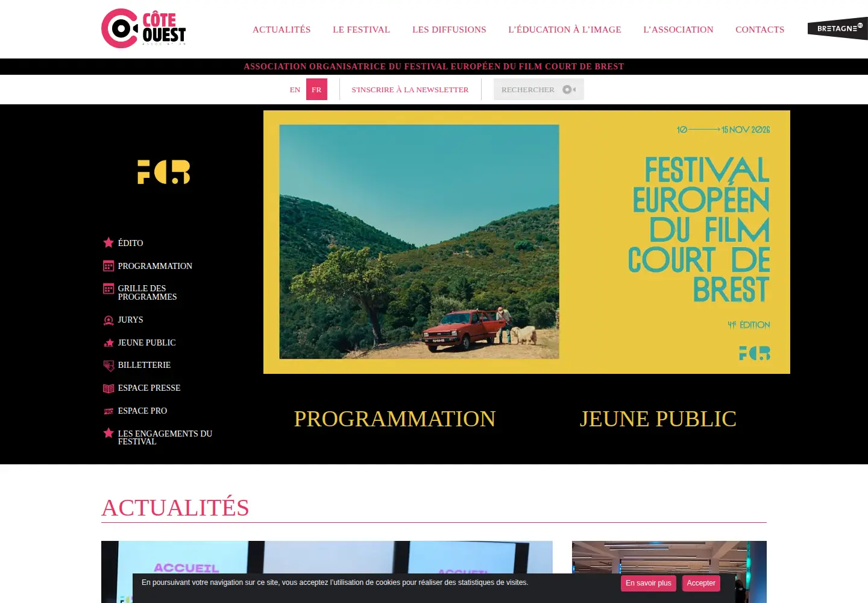Viewport: 868px width, 603px height.
Task: Click the yellow FCB festival logo
Action: tap(164, 172)
